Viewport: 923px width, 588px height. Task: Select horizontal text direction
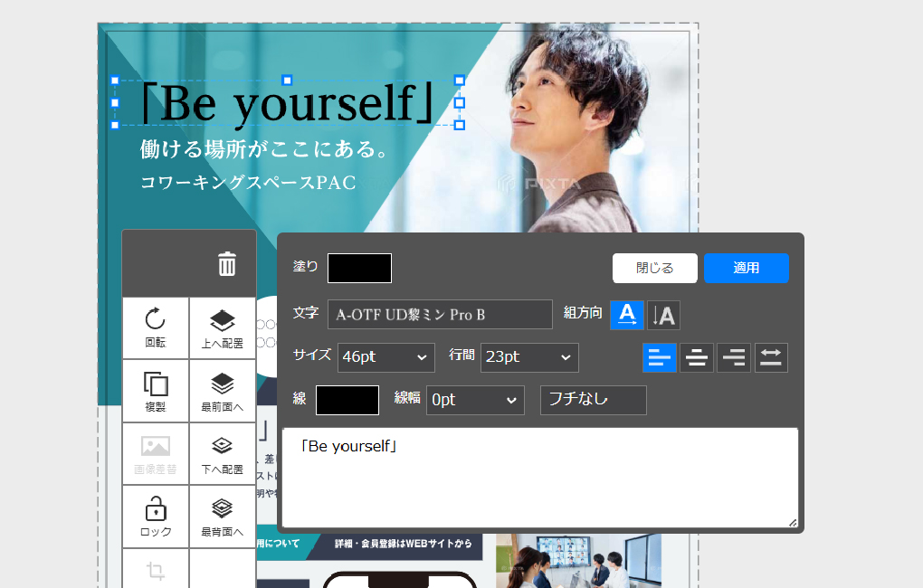point(627,315)
